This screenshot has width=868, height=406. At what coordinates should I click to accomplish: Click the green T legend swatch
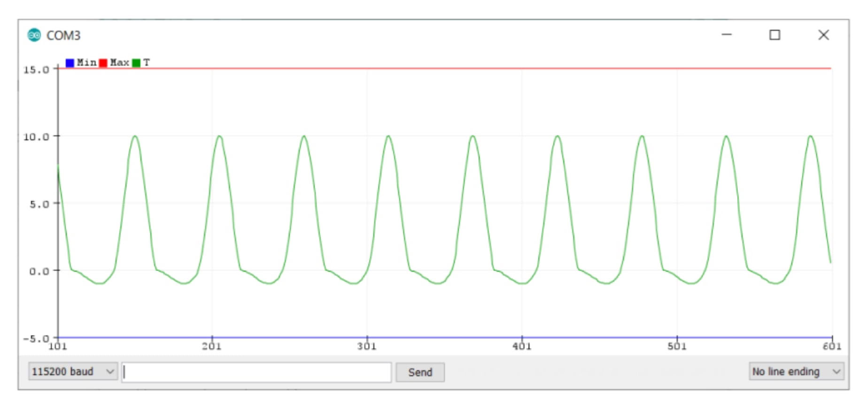coord(136,63)
